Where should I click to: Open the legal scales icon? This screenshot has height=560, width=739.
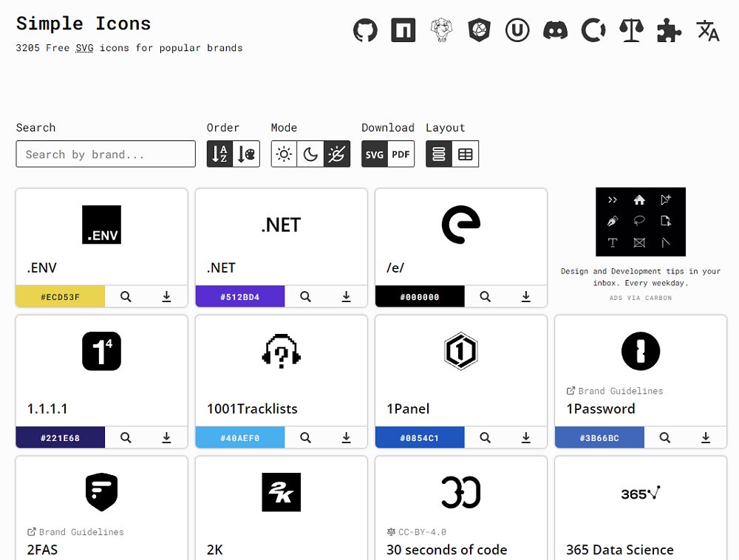click(x=632, y=30)
